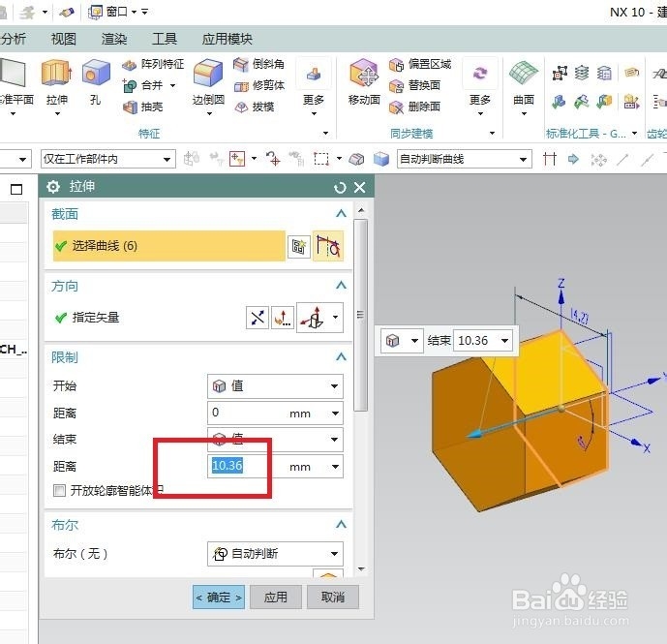Open the 仅在工作部件内 selection scope dropdown
667x644 pixels.
point(108,159)
